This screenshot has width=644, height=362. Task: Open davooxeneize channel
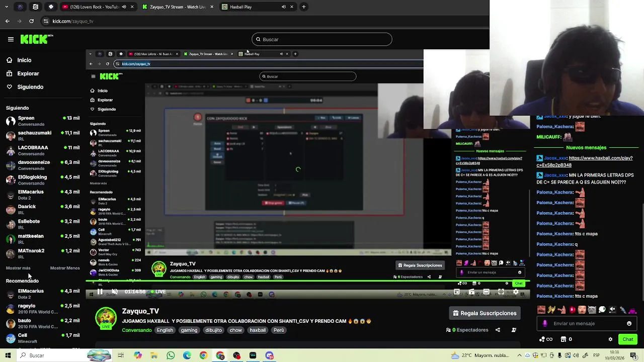pyautogui.click(x=43, y=165)
